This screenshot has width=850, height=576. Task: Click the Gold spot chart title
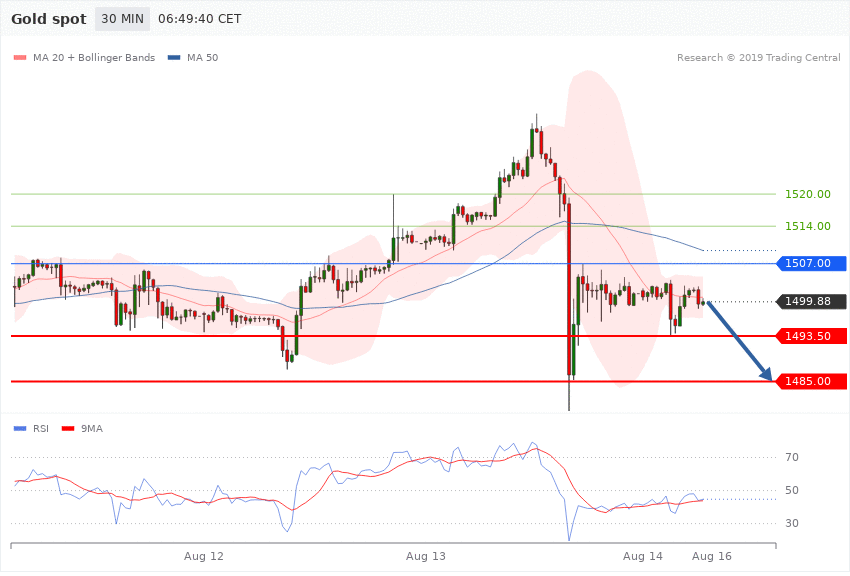pyautogui.click(x=49, y=19)
